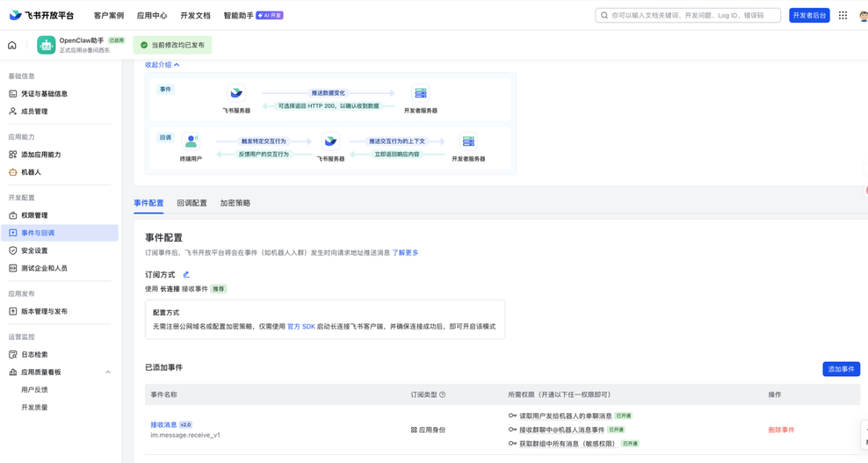Image resolution: width=868 pixels, height=463 pixels.
Task: Click the user avatar at top right
Action: (x=861, y=14)
